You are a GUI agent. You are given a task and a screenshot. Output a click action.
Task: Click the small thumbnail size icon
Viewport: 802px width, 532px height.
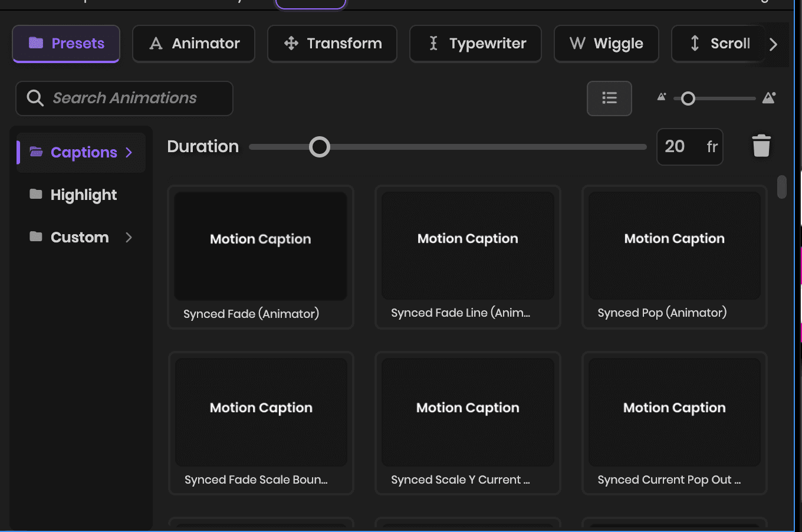[x=662, y=97]
